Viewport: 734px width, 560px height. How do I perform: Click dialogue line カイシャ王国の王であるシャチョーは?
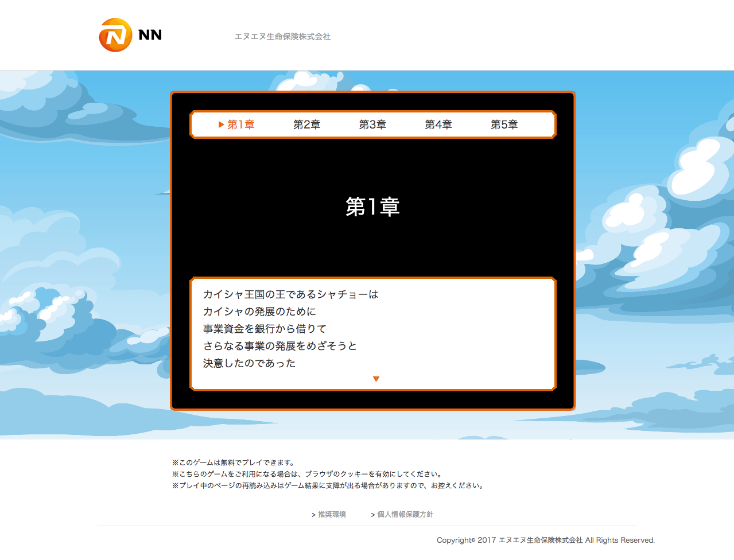(290, 294)
